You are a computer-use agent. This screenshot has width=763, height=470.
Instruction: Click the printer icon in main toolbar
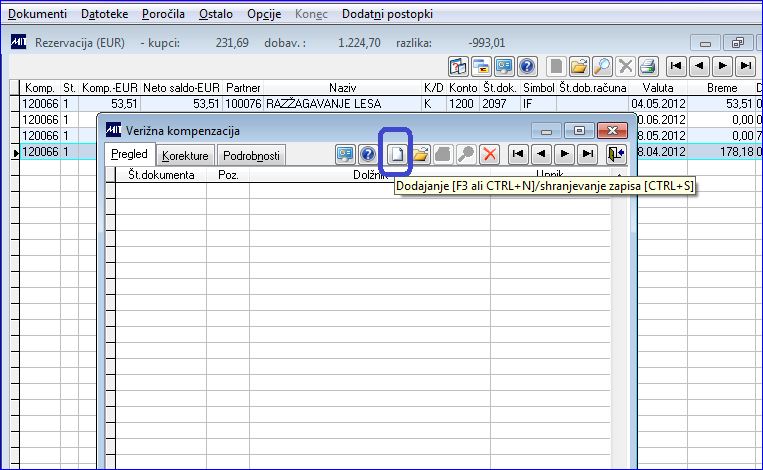coord(649,67)
